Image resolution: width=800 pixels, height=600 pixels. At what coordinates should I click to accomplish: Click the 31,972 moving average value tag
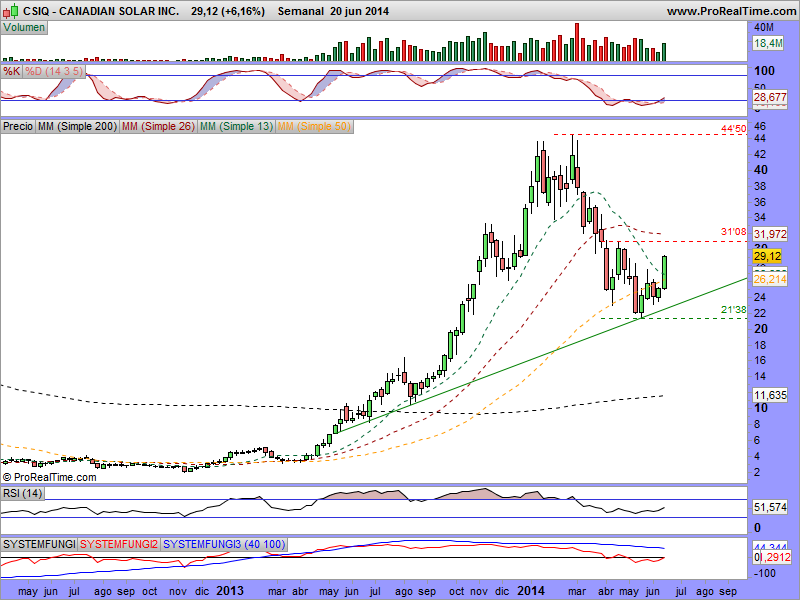pos(770,234)
